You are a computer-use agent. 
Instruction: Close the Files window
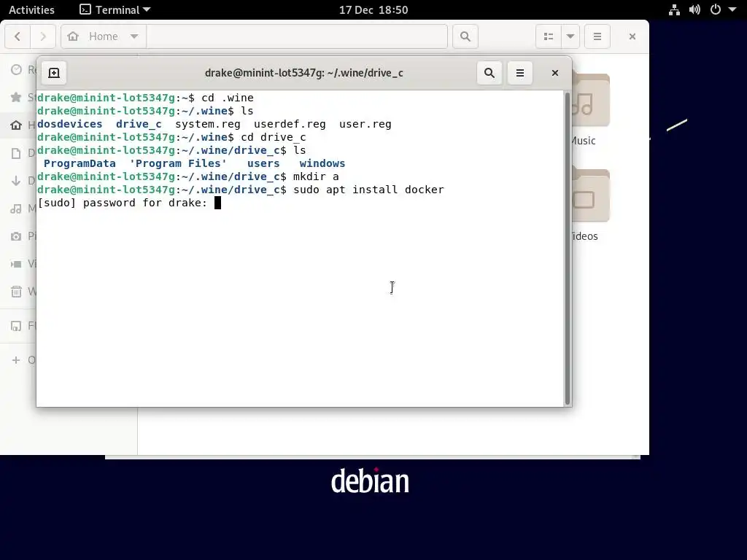click(632, 36)
